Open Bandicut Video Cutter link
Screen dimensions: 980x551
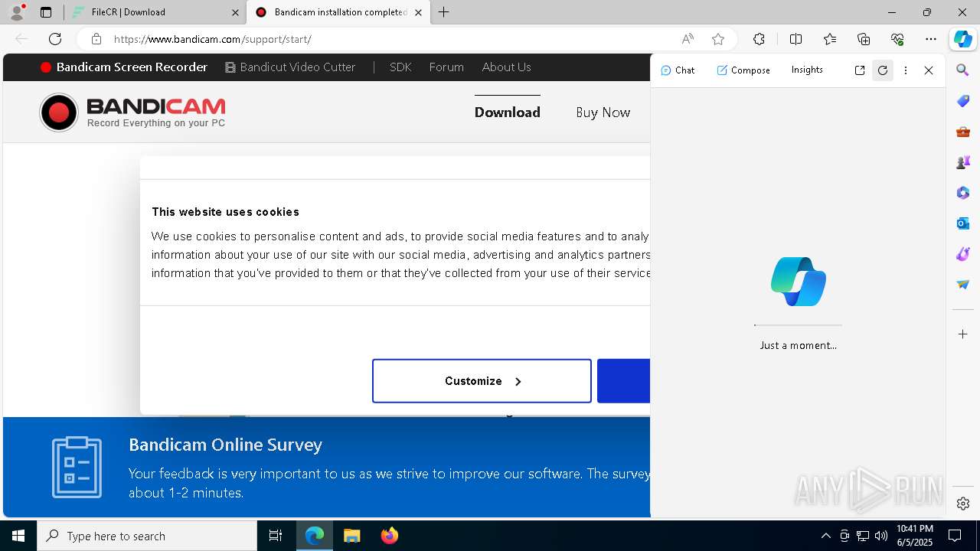pos(290,67)
